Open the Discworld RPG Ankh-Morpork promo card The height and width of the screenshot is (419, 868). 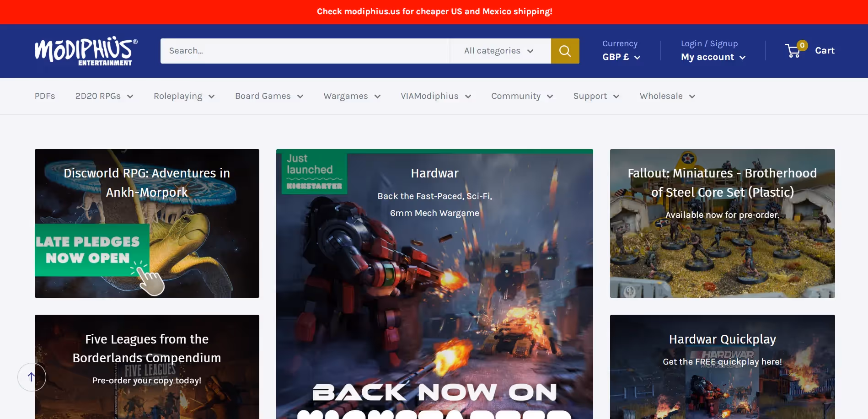(x=147, y=223)
